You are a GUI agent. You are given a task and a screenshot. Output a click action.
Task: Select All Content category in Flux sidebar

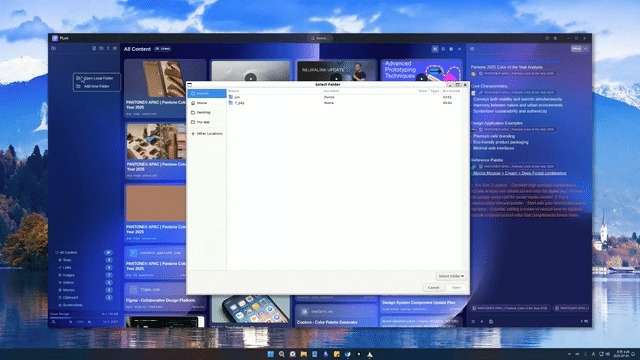tap(84, 253)
